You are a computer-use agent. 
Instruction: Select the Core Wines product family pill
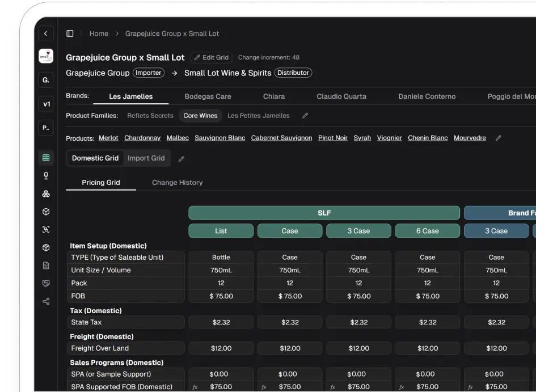(x=200, y=115)
